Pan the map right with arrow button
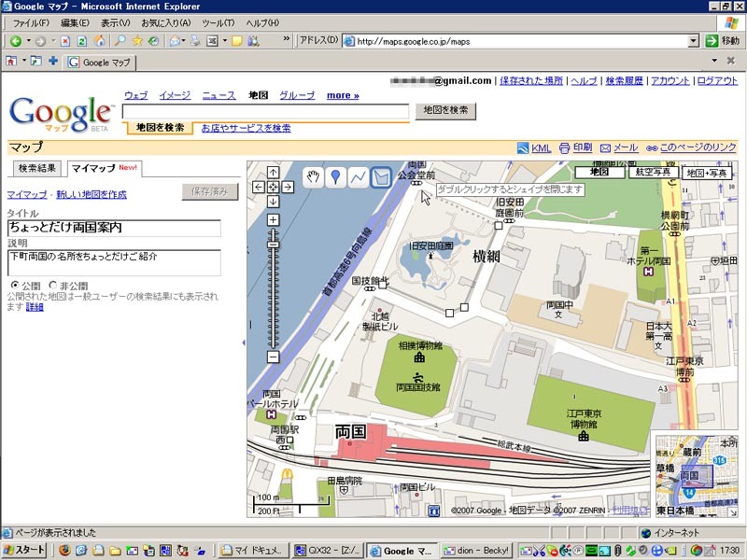This screenshot has height=560, width=747. point(288,188)
